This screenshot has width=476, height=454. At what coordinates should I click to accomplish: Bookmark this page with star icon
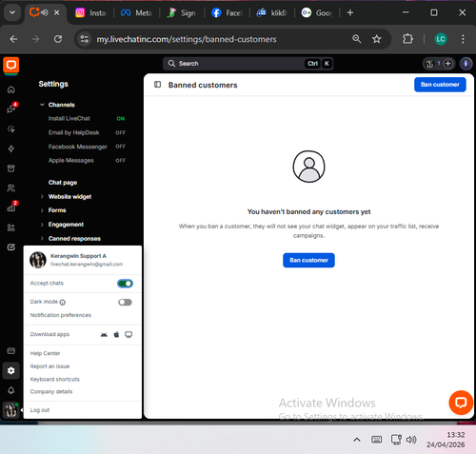[377, 39]
